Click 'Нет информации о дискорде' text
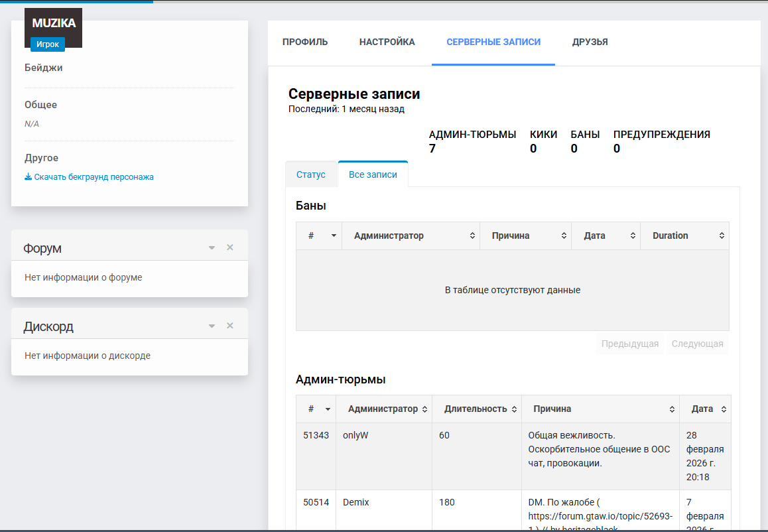 coord(87,356)
